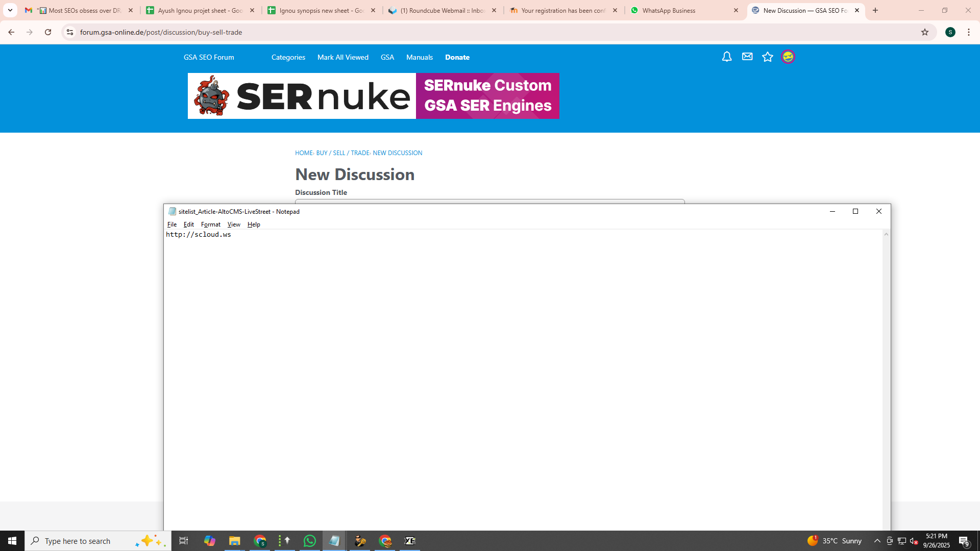The height and width of the screenshot is (551, 980).
Task: Click the forum bookmarks star icon
Action: coord(768,57)
